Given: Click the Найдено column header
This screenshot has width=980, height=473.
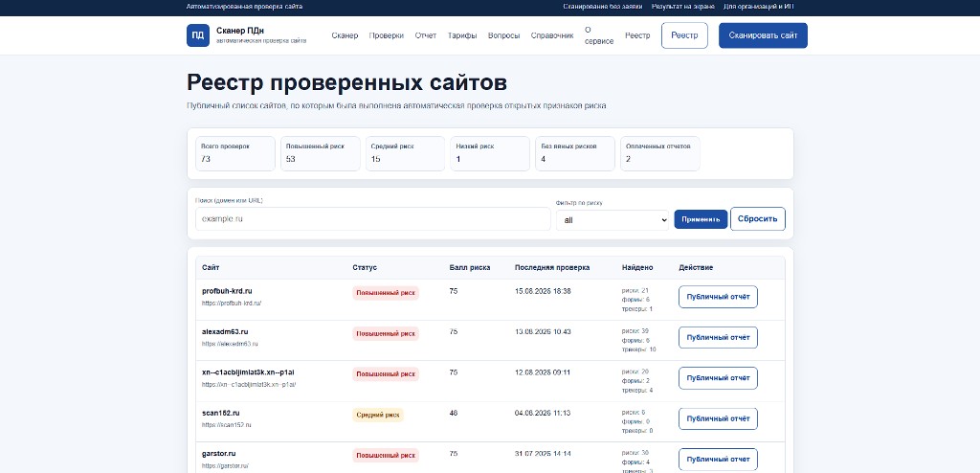Looking at the screenshot, I should click(x=637, y=268).
